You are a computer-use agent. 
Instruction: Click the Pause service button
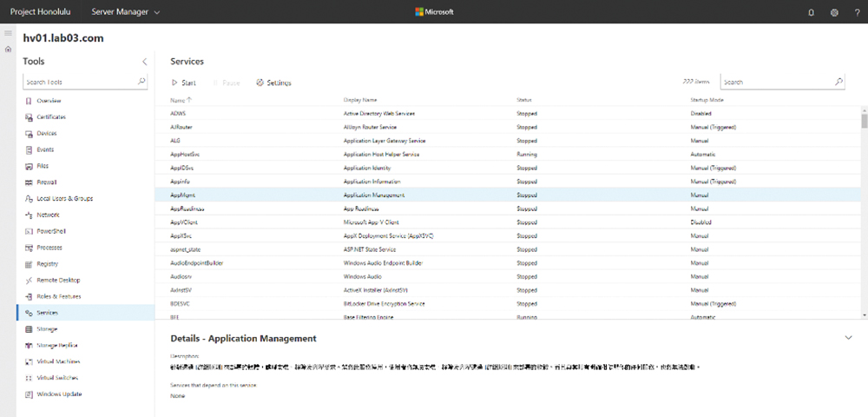tap(227, 83)
